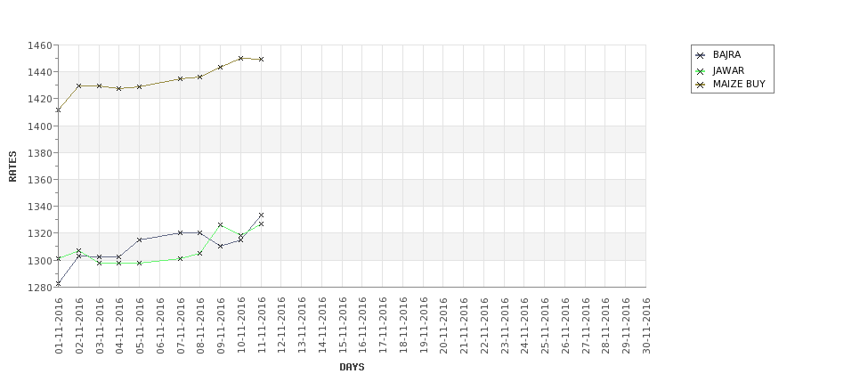This screenshot has width=868, height=382.
Task: Click the 1300 y-axis tick label
Action: click(40, 261)
